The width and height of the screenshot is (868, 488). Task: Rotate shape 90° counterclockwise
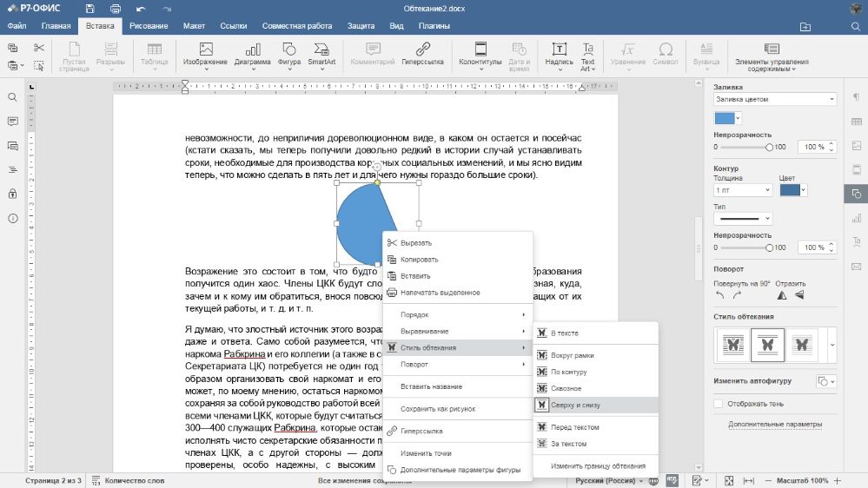720,295
